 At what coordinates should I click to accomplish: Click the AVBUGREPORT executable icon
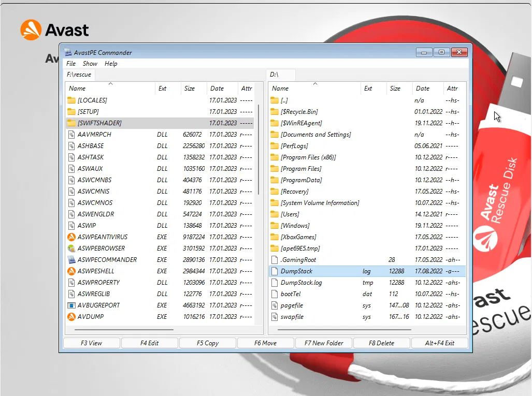(71, 305)
